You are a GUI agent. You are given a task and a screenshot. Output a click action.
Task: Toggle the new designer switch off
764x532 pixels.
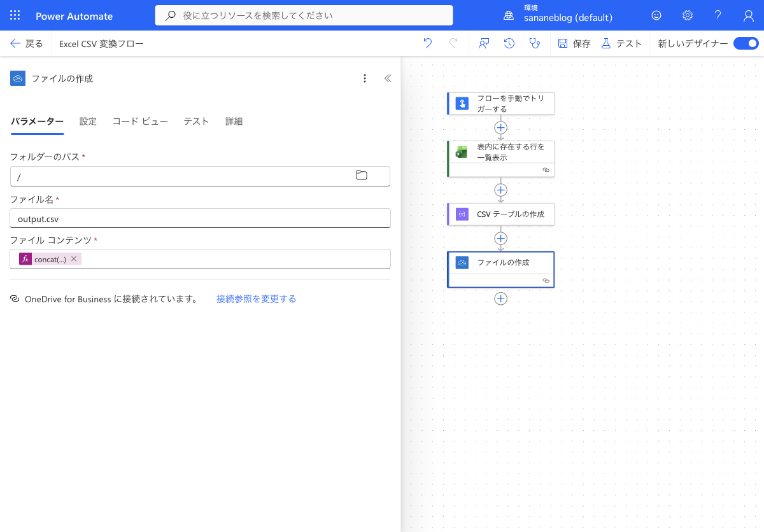746,43
